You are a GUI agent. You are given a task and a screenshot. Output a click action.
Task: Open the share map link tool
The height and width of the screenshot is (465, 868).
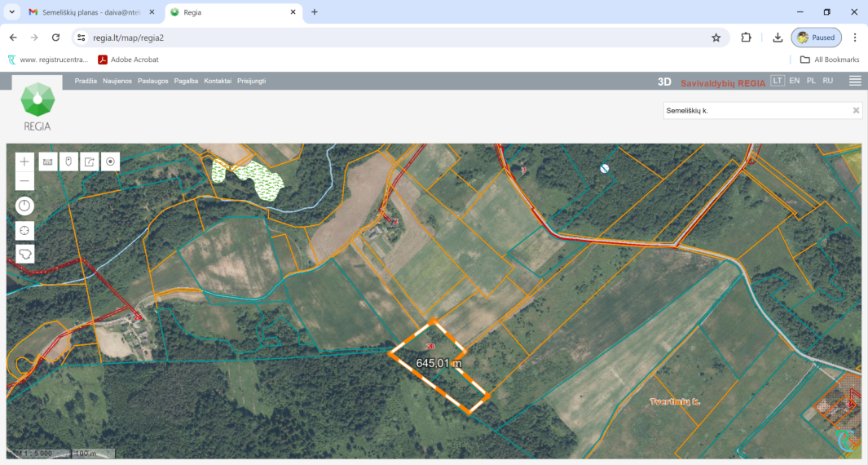(x=89, y=162)
